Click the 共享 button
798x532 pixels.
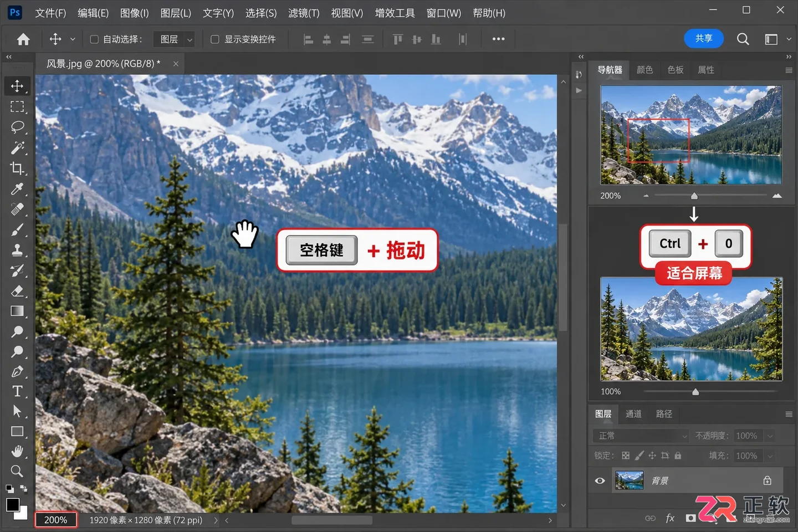pos(704,38)
